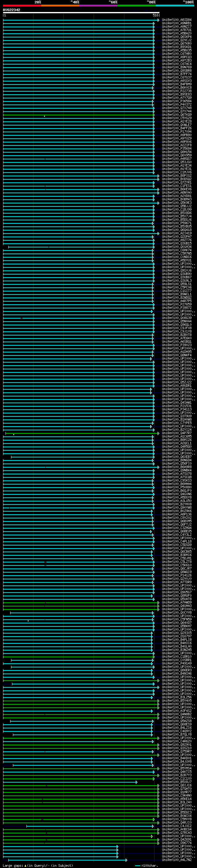The height and width of the screenshot is (868, 197).
Task: Select hit label UniRef100_P40372
Action: point(177,104)
